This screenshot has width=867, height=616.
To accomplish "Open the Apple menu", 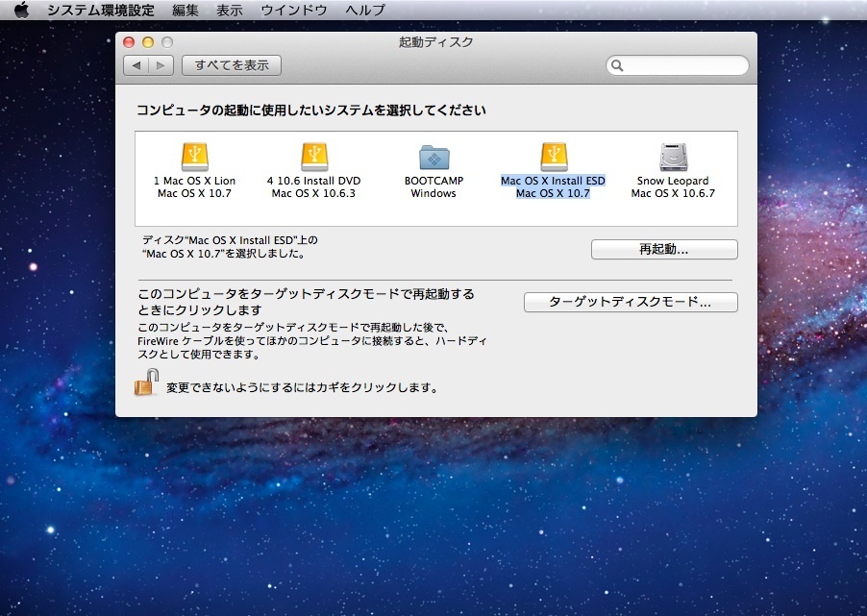I will [x=21, y=11].
